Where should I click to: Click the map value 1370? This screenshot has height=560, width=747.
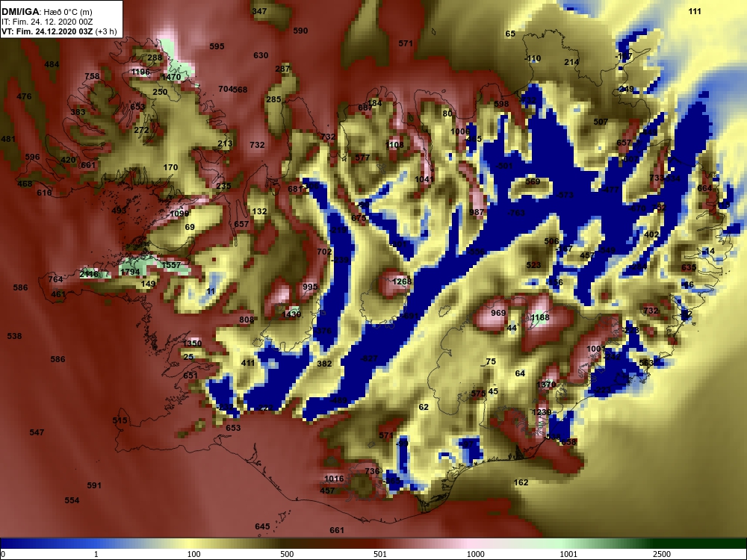tap(547, 385)
